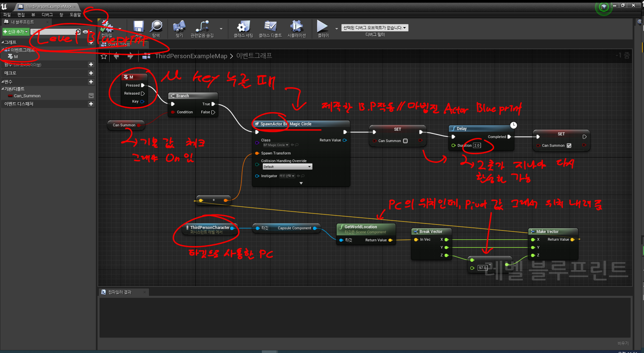Select the ThirdPersonExampleMap window tab

[x=46, y=6]
